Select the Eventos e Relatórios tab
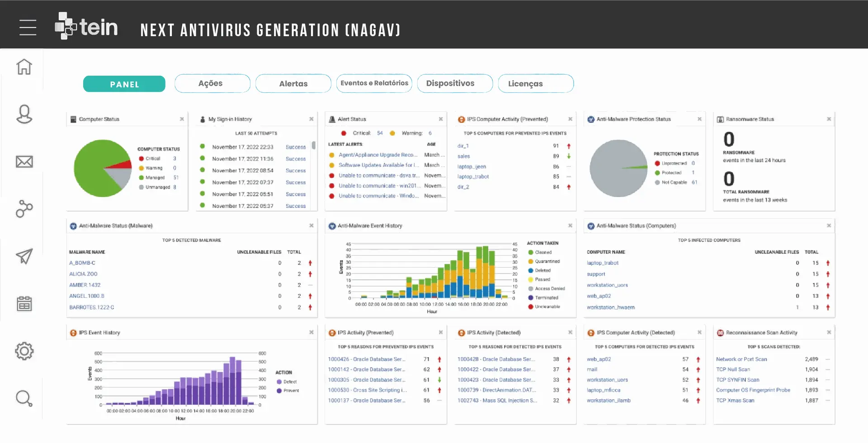This screenshot has height=443, width=868. [x=374, y=84]
